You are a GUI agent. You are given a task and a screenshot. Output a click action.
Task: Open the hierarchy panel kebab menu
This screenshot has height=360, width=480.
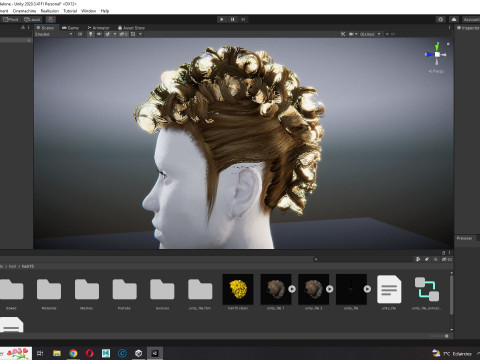[x=29, y=27]
